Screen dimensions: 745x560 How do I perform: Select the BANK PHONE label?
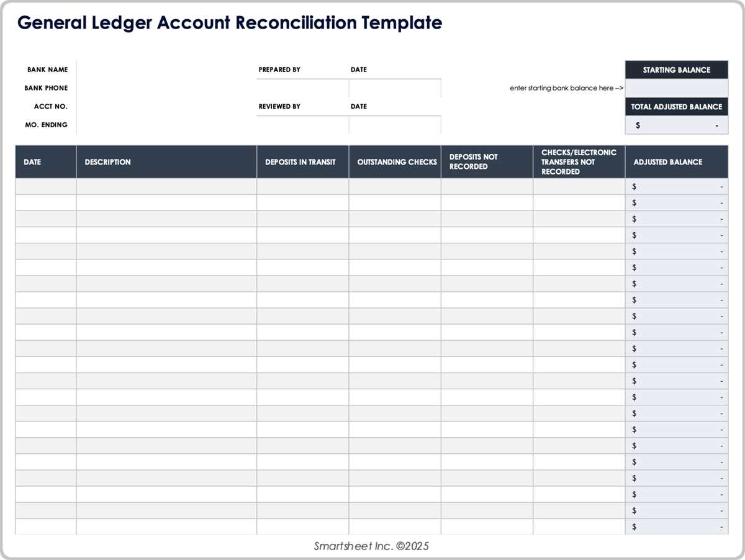(47, 88)
